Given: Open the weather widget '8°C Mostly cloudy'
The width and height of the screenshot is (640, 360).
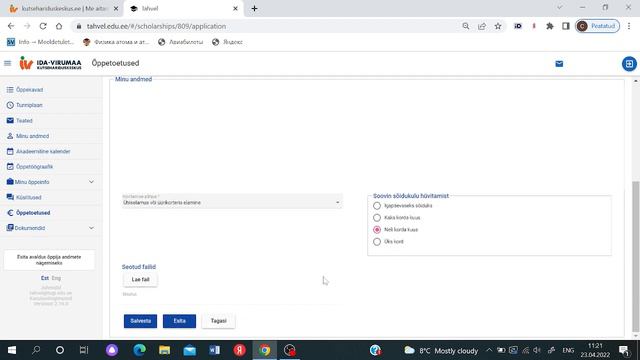Looking at the screenshot, I should [441, 350].
